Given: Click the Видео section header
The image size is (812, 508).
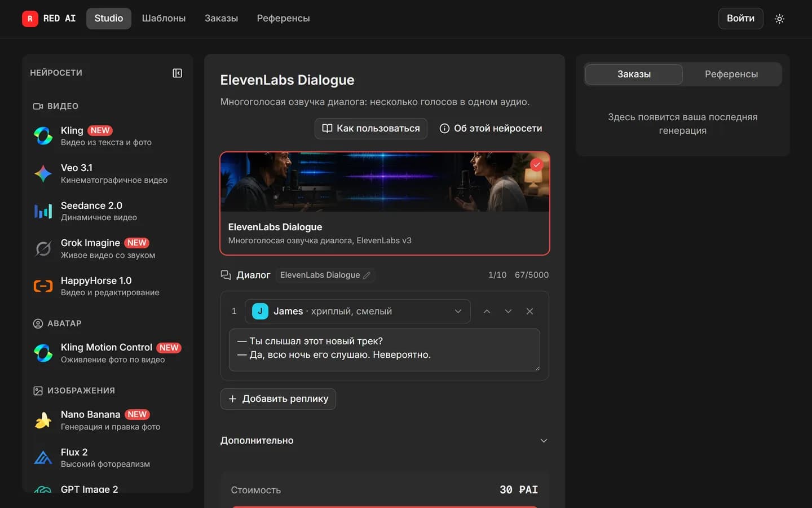Looking at the screenshot, I should coord(56,106).
